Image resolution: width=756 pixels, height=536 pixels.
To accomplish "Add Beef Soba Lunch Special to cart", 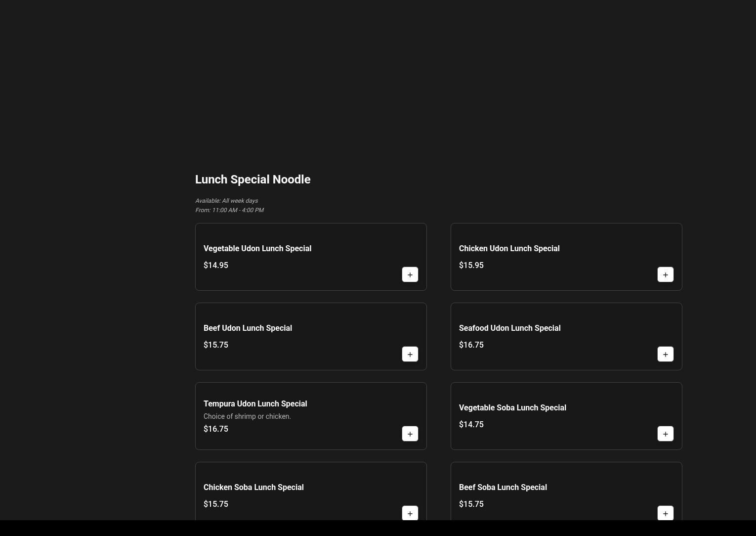I will coord(665,513).
